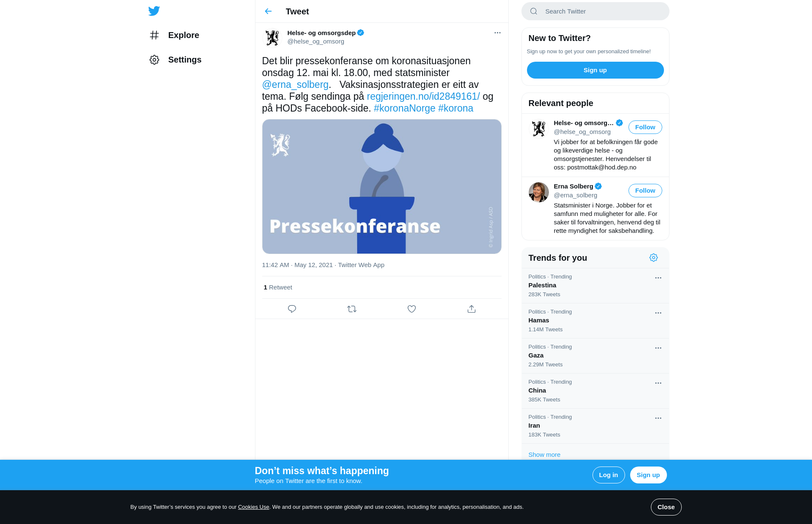Image resolution: width=812 pixels, height=524 pixels.
Task: Open the tweet's three-dot more menu
Action: (x=497, y=33)
